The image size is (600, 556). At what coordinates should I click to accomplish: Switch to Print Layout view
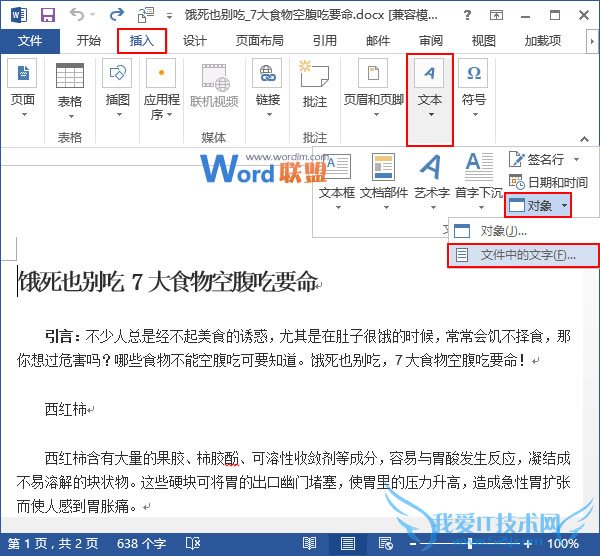[x=347, y=543]
